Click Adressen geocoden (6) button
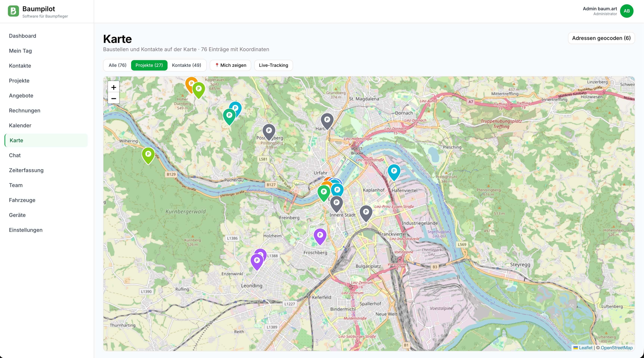Viewport: 644px width, 358px height. tap(601, 38)
